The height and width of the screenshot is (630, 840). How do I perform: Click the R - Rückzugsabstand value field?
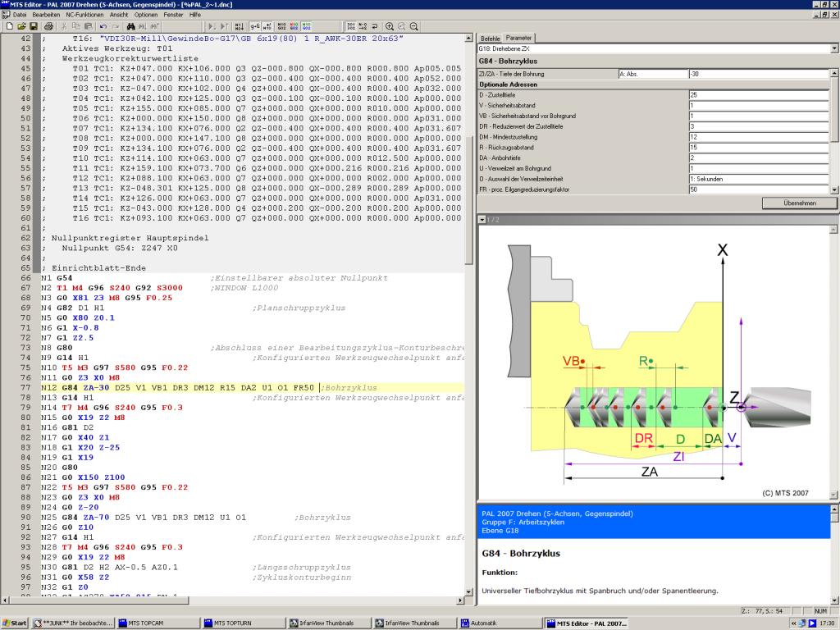coord(759,148)
